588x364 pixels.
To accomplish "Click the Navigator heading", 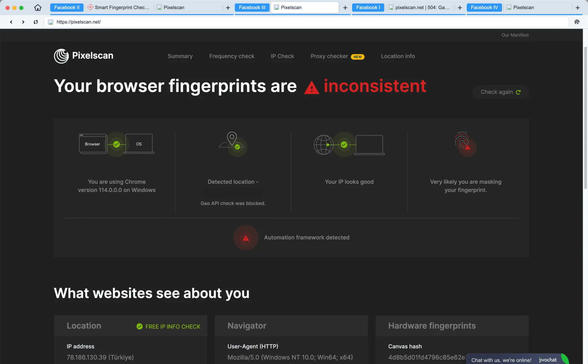I will pyautogui.click(x=247, y=325).
